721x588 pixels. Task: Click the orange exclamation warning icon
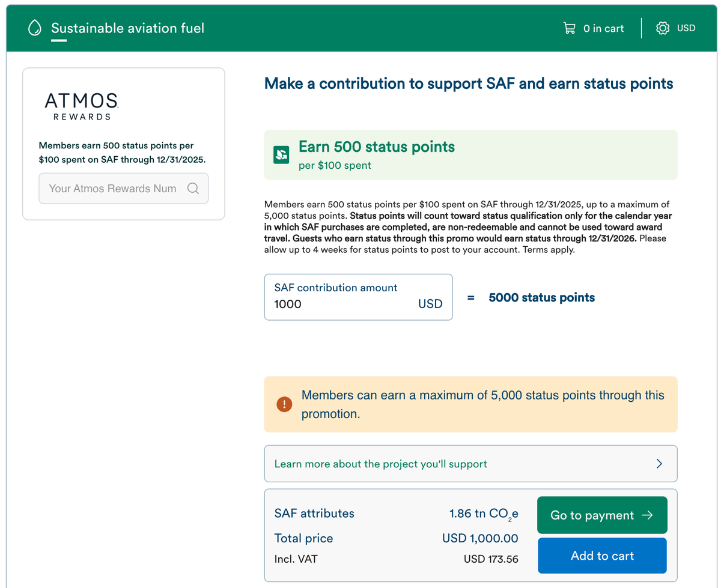pos(284,404)
